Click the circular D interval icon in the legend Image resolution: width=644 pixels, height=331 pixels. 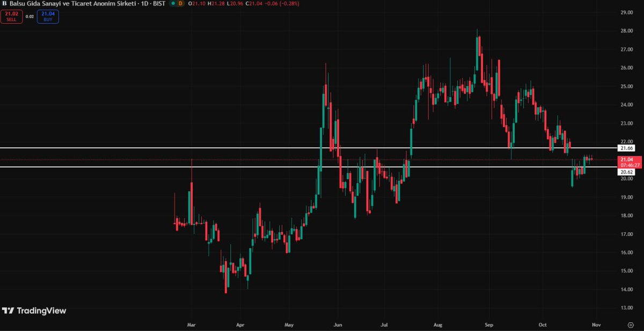click(x=180, y=4)
